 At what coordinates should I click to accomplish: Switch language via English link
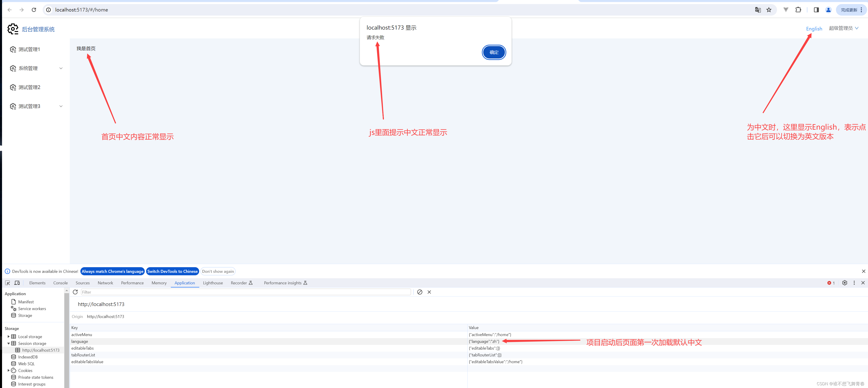click(x=814, y=29)
